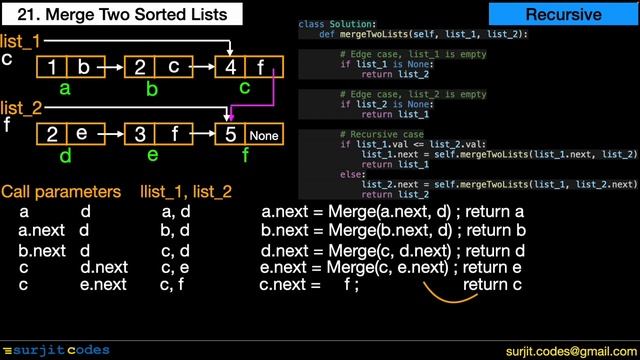Click the "c.next =" text in last row
The image size is (640, 360).
tap(290, 284)
